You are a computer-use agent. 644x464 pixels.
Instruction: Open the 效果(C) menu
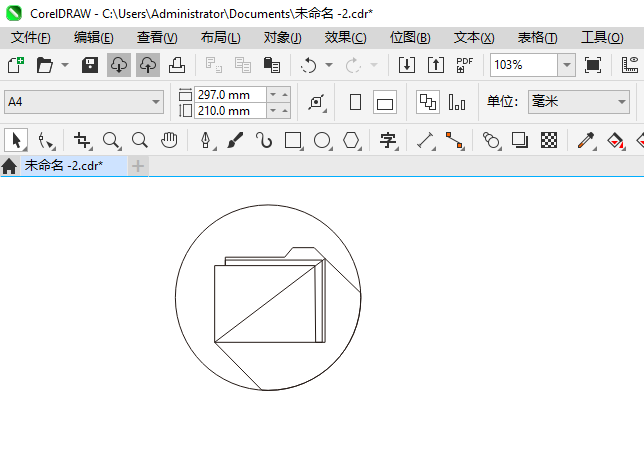click(x=345, y=38)
